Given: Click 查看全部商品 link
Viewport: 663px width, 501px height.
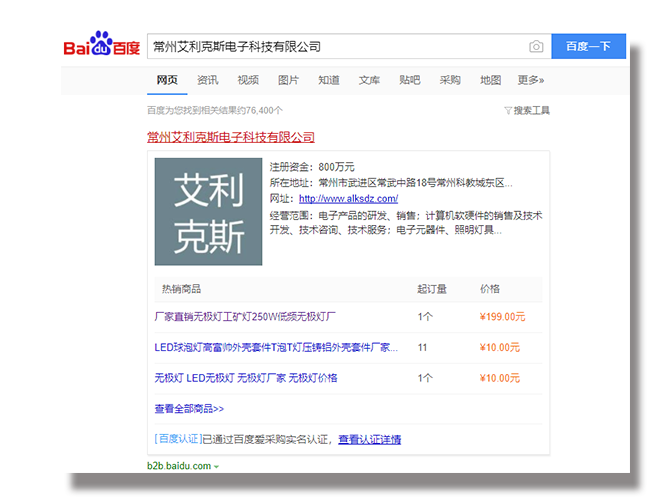Looking at the screenshot, I should point(189,409).
